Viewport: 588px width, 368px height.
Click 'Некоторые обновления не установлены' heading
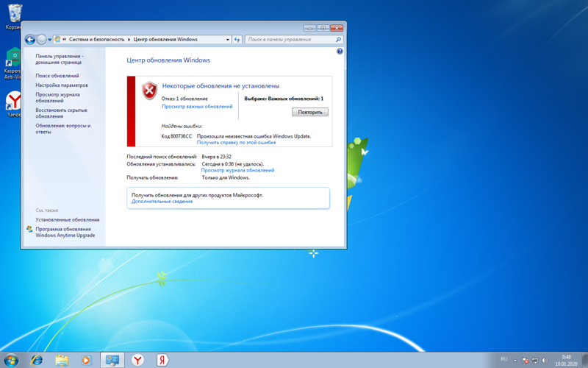coord(221,86)
